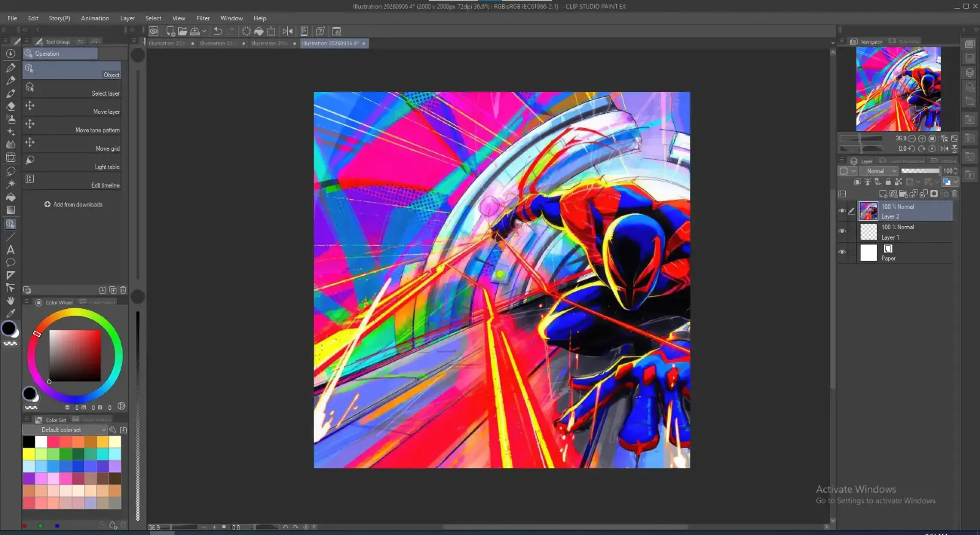Select the Gradient tool
Image resolution: width=980 pixels, height=535 pixels.
[x=10, y=210]
